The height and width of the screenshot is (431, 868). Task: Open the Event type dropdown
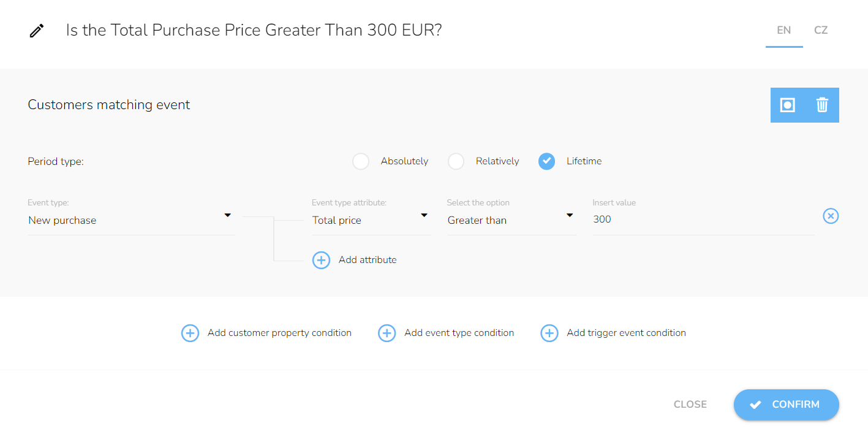coord(131,220)
